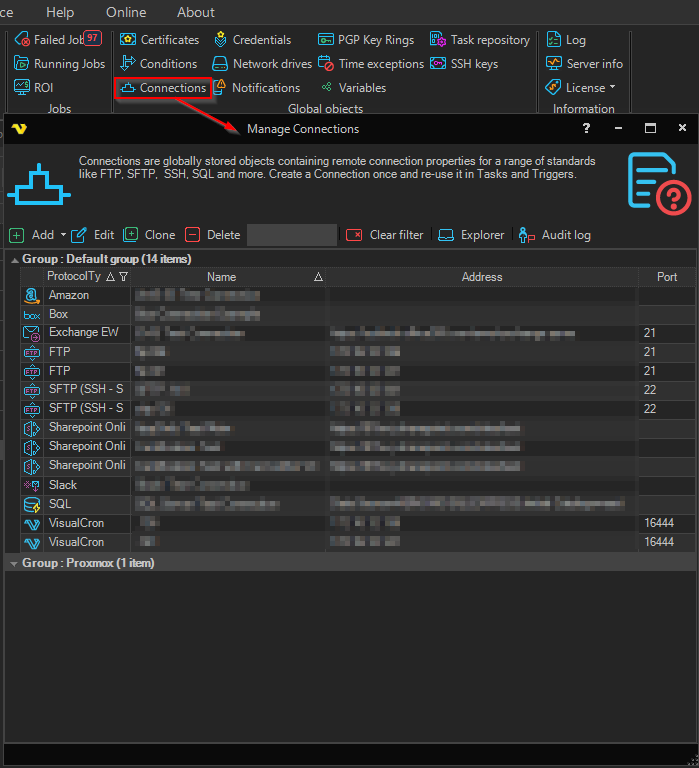Click the filter text input field
699x768 pixels.
click(x=292, y=235)
